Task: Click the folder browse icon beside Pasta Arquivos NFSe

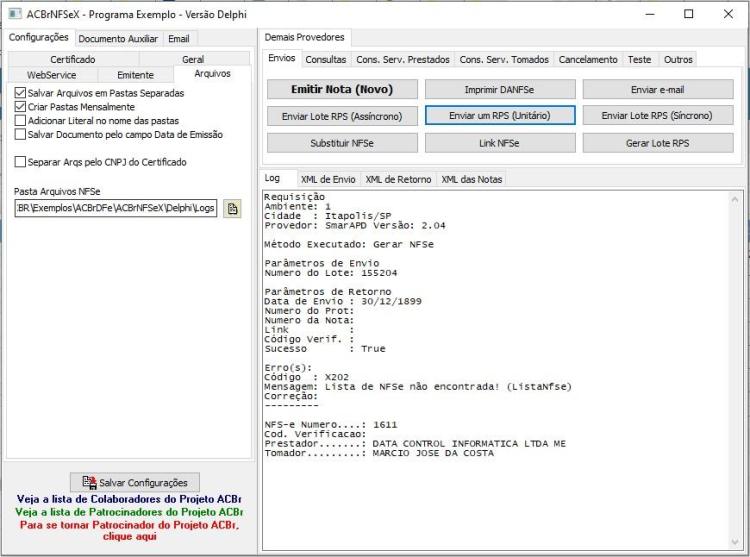Action: tap(232, 208)
